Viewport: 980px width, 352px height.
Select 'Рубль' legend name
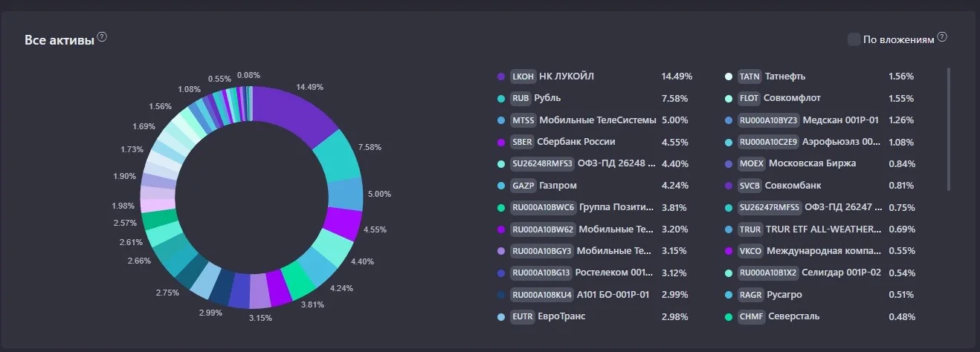[x=547, y=98]
